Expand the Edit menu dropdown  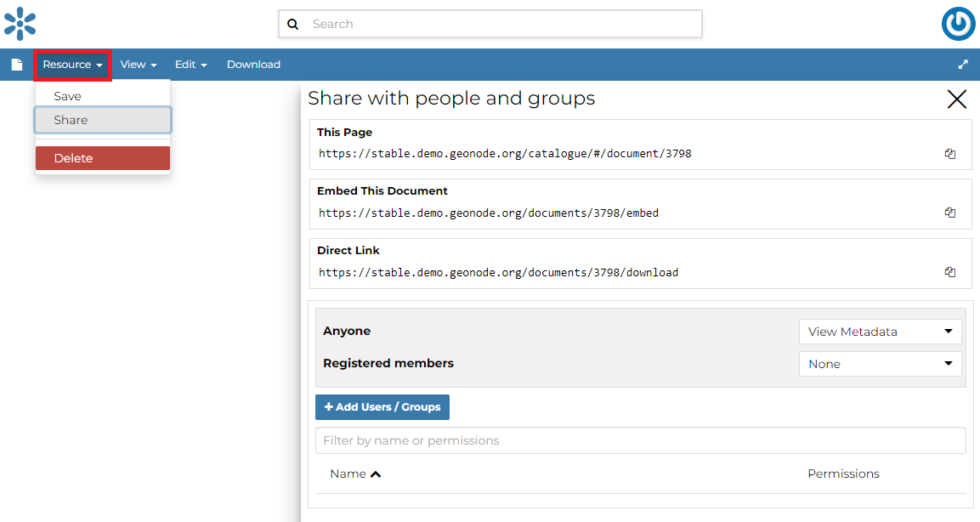(190, 64)
